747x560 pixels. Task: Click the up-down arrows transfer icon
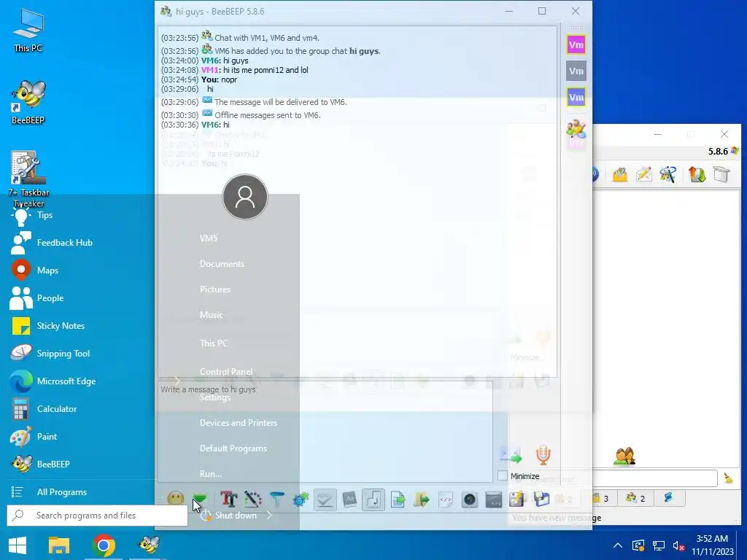click(697, 174)
